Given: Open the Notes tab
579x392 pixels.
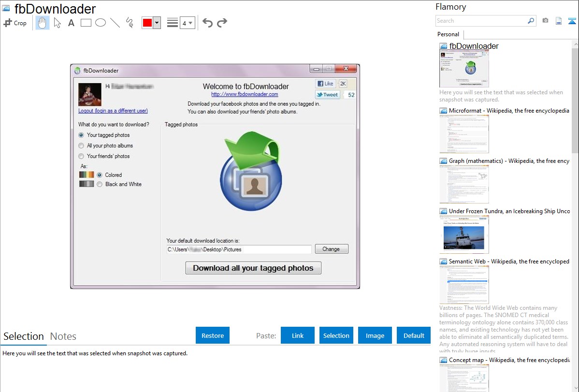Looking at the screenshot, I should [x=63, y=336].
